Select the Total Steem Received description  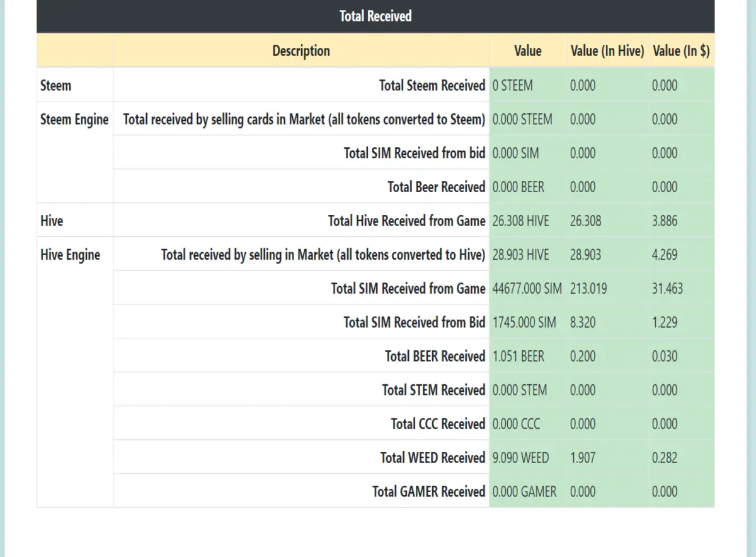click(432, 85)
